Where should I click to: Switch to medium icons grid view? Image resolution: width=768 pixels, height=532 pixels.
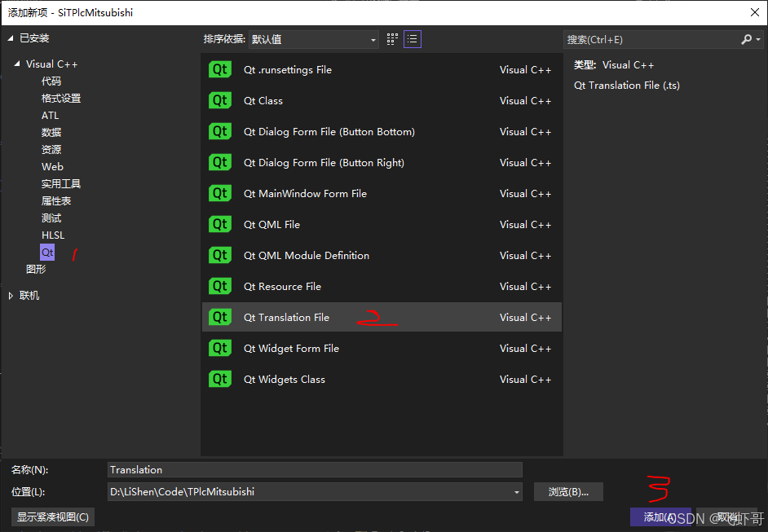click(392, 39)
